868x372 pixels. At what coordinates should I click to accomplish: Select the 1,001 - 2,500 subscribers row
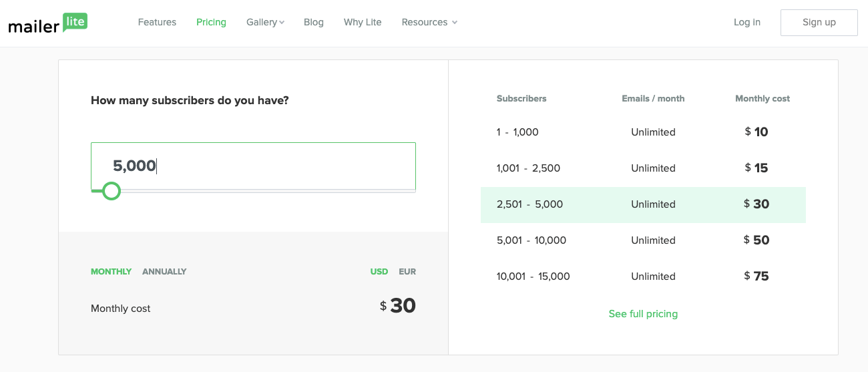pos(643,168)
